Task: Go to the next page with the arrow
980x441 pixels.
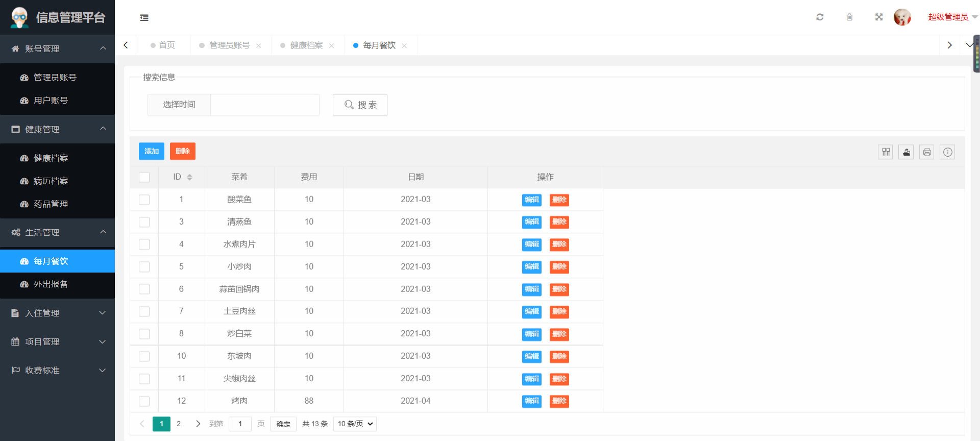Action: (x=198, y=424)
